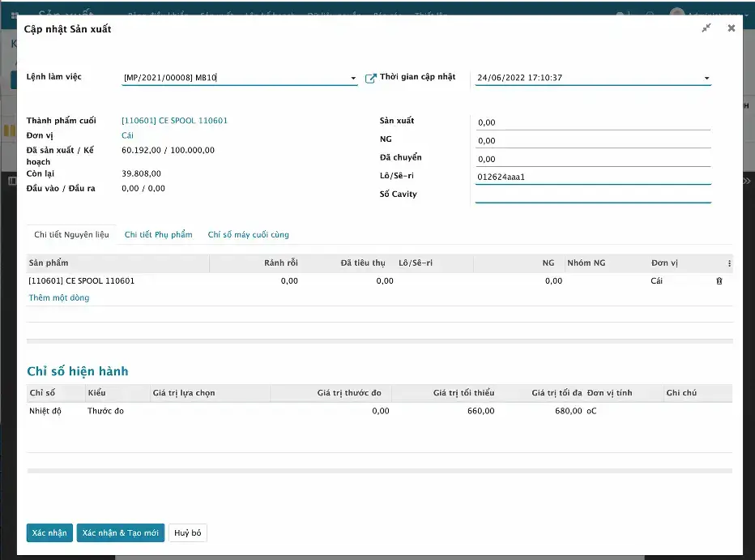The height and width of the screenshot is (560, 755).
Task: Click into the Số Cavity field
Action: tap(592, 195)
